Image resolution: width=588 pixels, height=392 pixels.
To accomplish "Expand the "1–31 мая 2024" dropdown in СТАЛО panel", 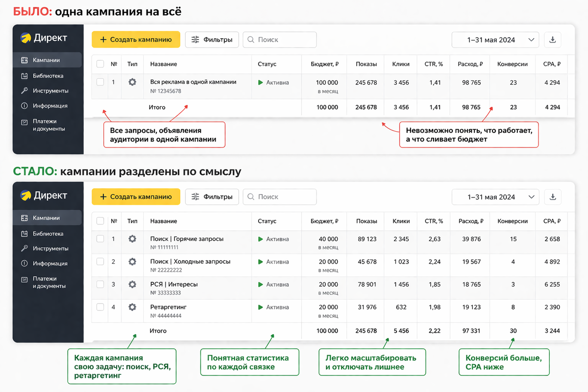I will (x=495, y=197).
